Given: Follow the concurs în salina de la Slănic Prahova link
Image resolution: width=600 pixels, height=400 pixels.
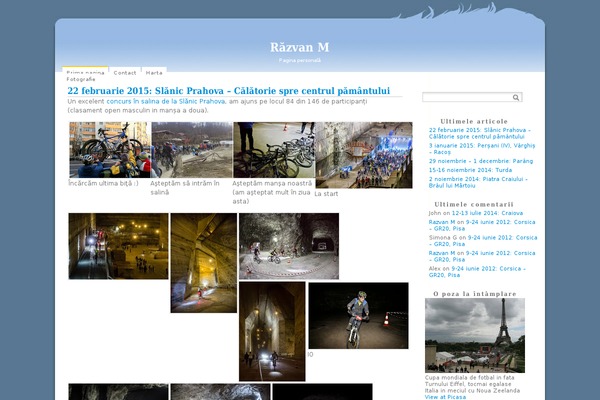Looking at the screenshot, I should (166, 101).
